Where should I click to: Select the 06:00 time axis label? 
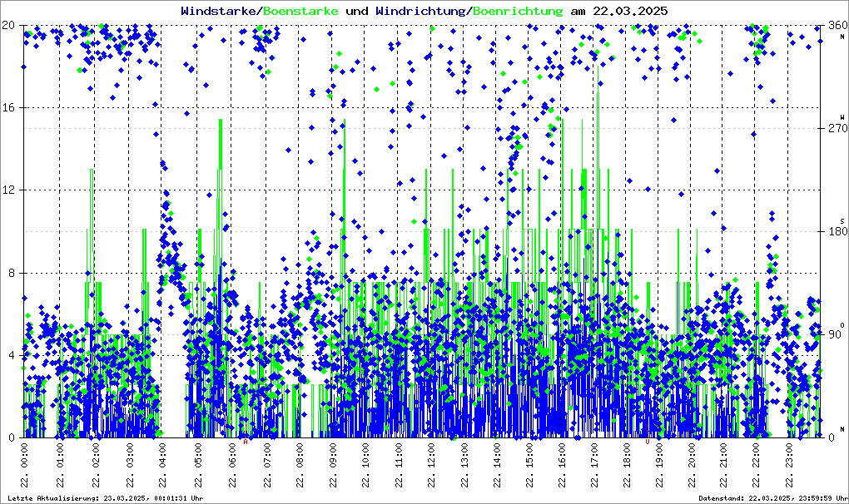coord(233,465)
